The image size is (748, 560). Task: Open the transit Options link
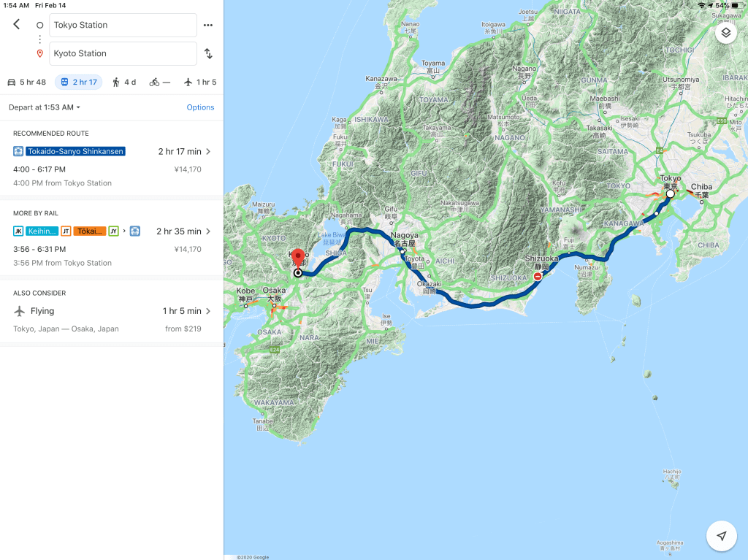point(200,107)
